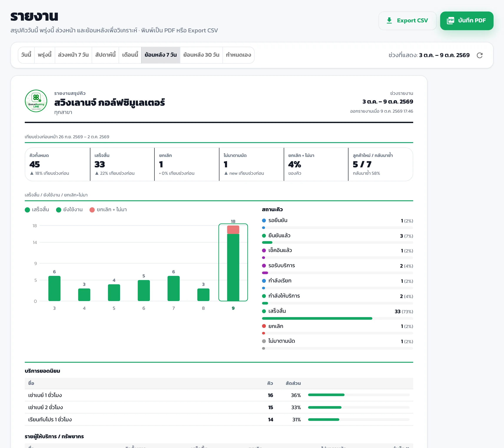Click the กำลังเรียก status row
The height and width of the screenshot is (448, 504).
(x=337, y=284)
